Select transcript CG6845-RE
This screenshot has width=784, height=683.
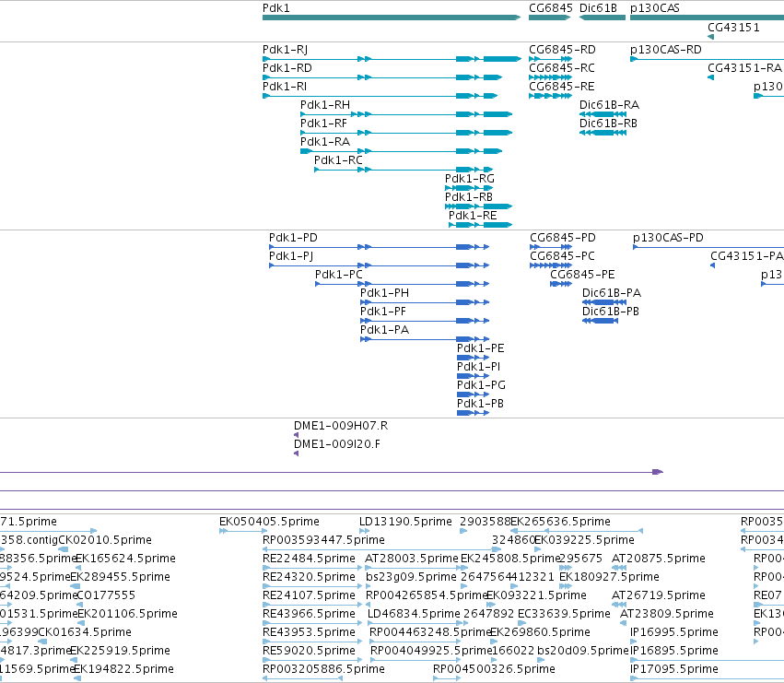pos(551,96)
